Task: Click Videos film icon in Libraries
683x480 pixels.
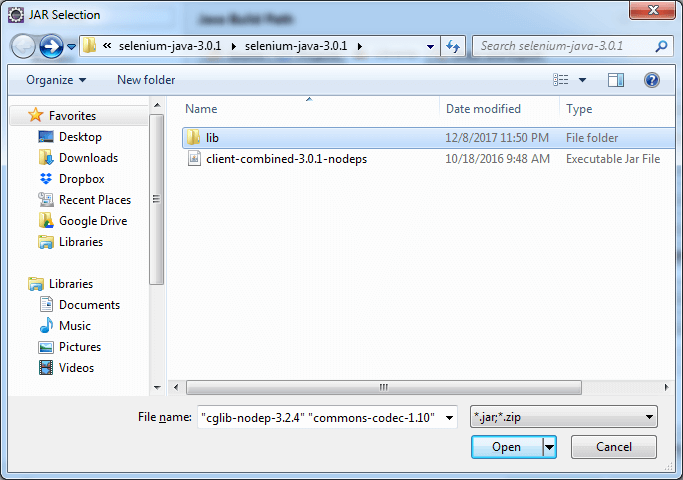Action: (x=46, y=368)
